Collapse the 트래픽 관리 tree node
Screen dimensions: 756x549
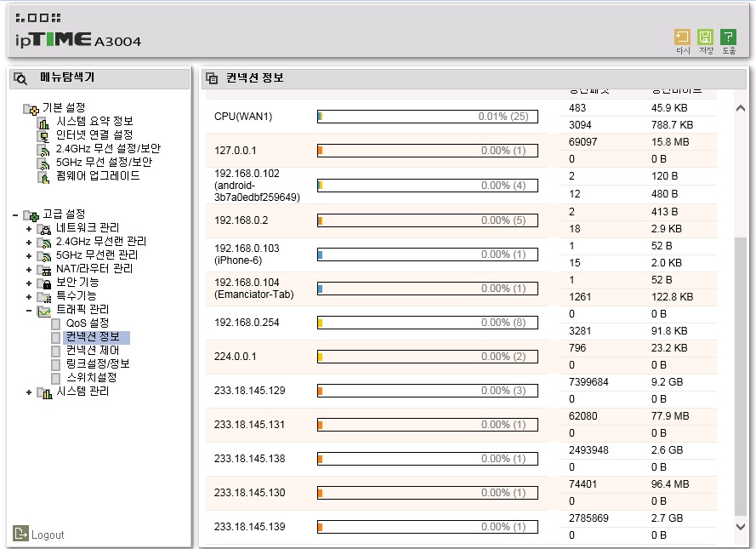coord(29,310)
